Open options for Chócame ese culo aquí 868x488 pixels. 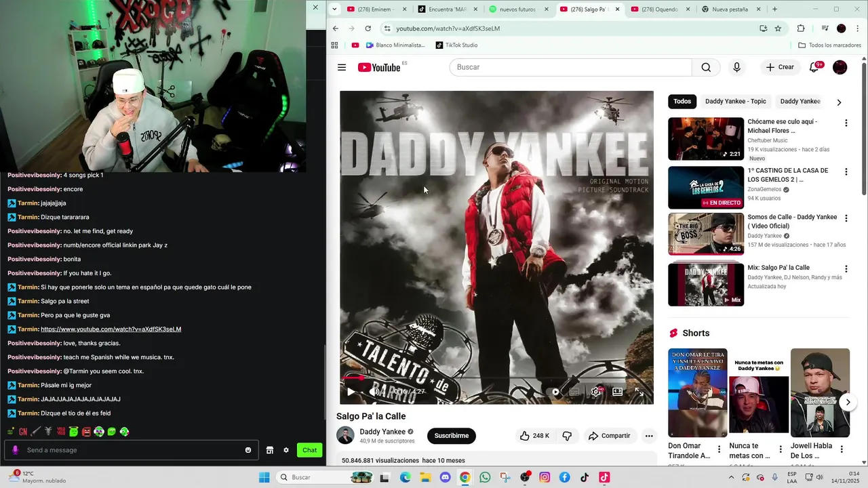click(x=846, y=123)
